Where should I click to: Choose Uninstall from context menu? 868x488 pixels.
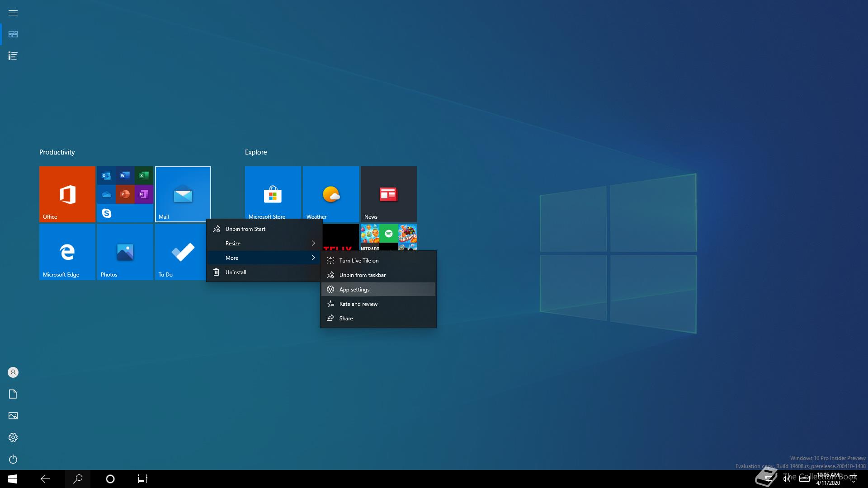264,272
